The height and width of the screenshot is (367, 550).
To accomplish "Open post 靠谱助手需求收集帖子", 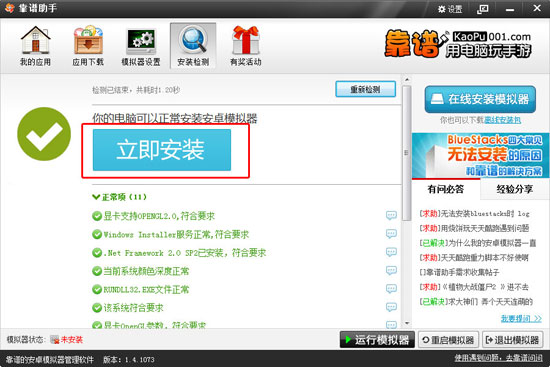I will (460, 273).
